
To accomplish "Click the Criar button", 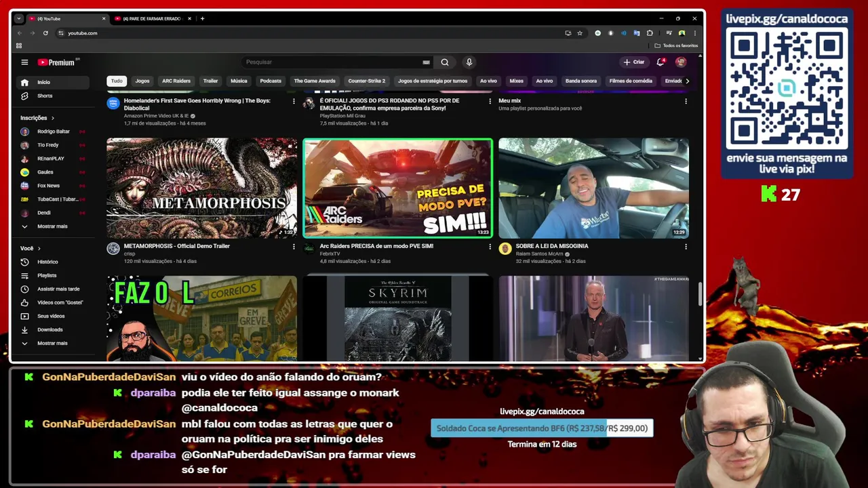I will (x=634, y=62).
